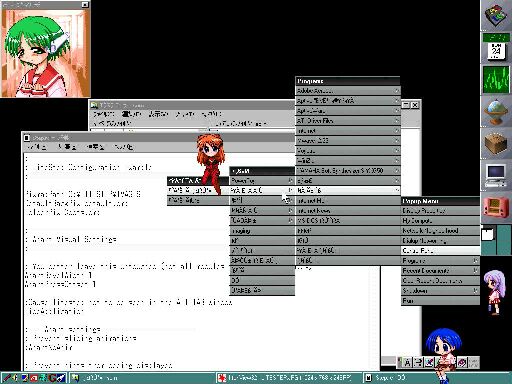Viewport: 512px width, 384px height.
Task: Click the red C icon in the taskbar tray
Action: tap(52, 378)
